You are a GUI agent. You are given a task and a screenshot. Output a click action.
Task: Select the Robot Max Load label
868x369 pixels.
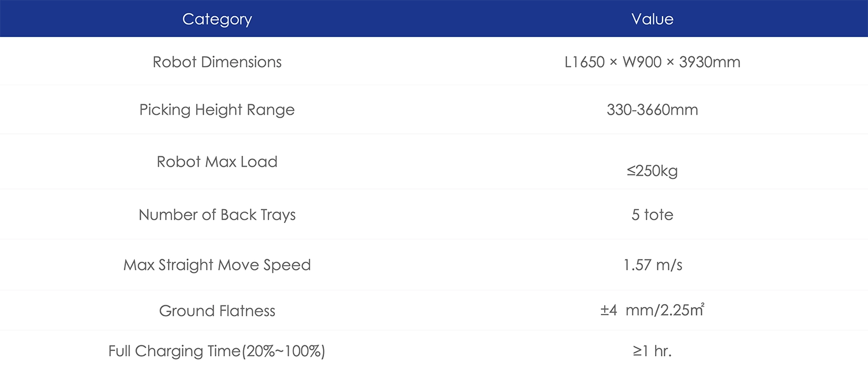pyautogui.click(x=217, y=162)
